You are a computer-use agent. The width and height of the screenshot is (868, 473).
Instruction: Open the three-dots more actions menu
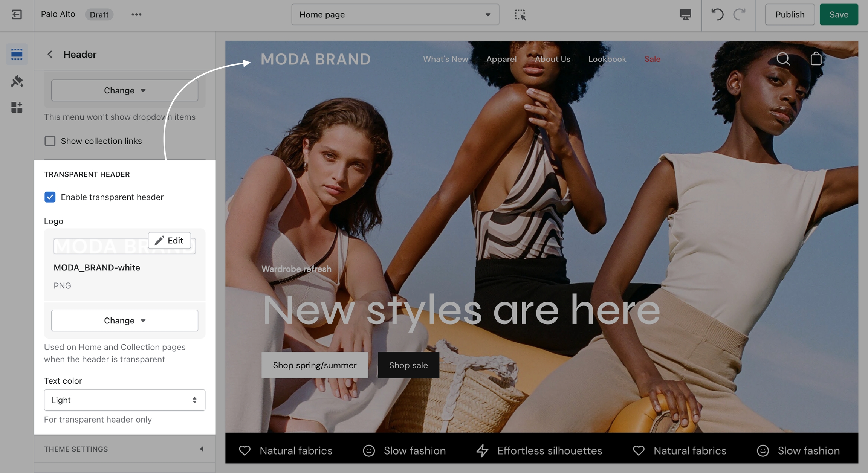136,15
